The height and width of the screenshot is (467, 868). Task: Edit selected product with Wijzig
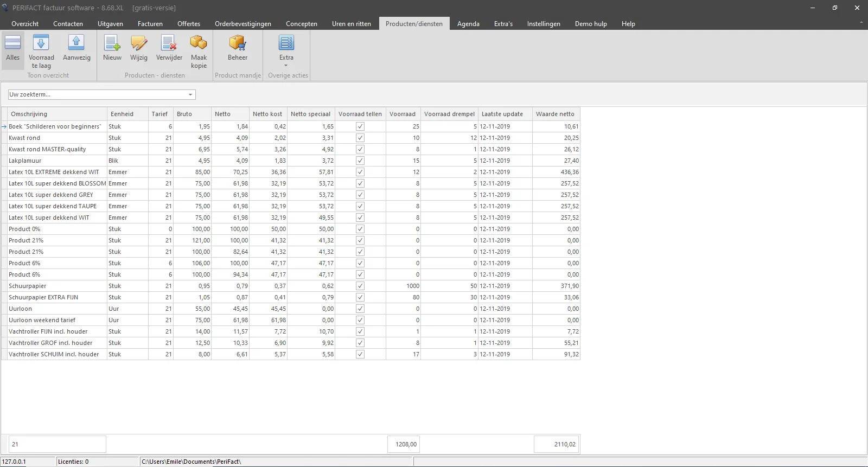(139, 49)
